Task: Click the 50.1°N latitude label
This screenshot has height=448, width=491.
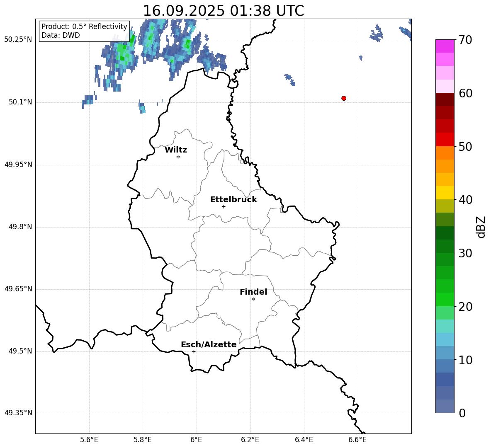Action: tap(20, 102)
